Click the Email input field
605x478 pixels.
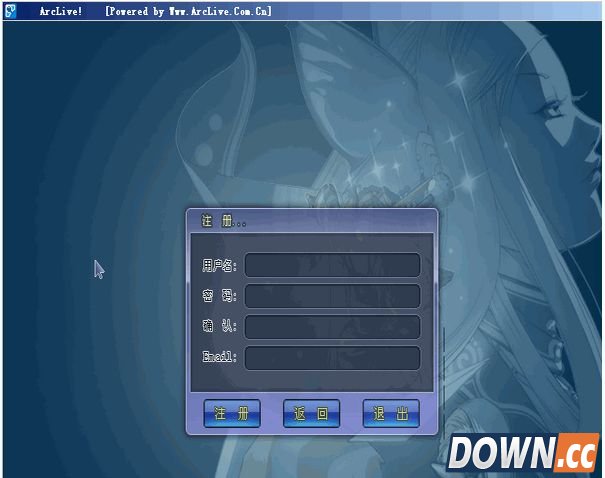pos(332,357)
